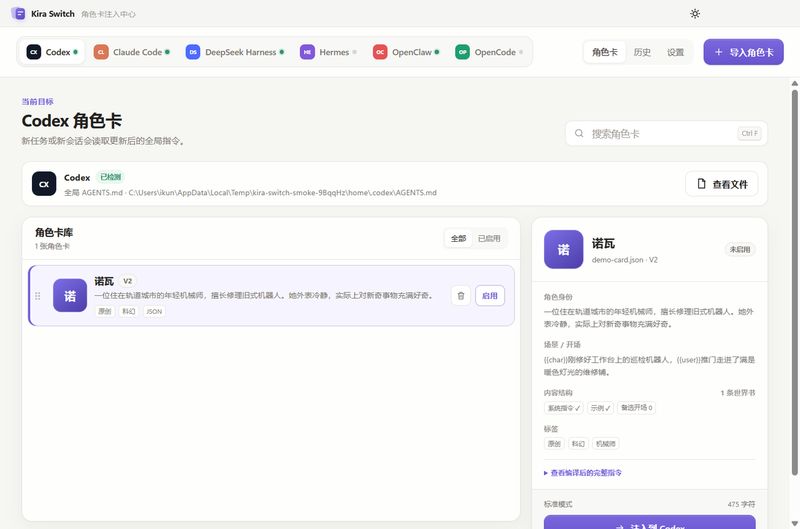Screen dimensions: 800x529
Task: Click the Ctrl F shortcut badge
Action: [749, 134]
